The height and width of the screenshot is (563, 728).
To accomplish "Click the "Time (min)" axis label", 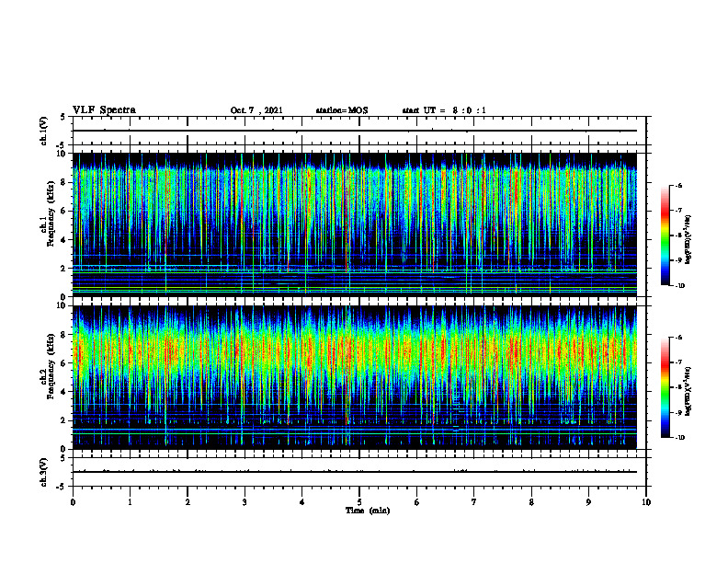I will coord(368,511).
